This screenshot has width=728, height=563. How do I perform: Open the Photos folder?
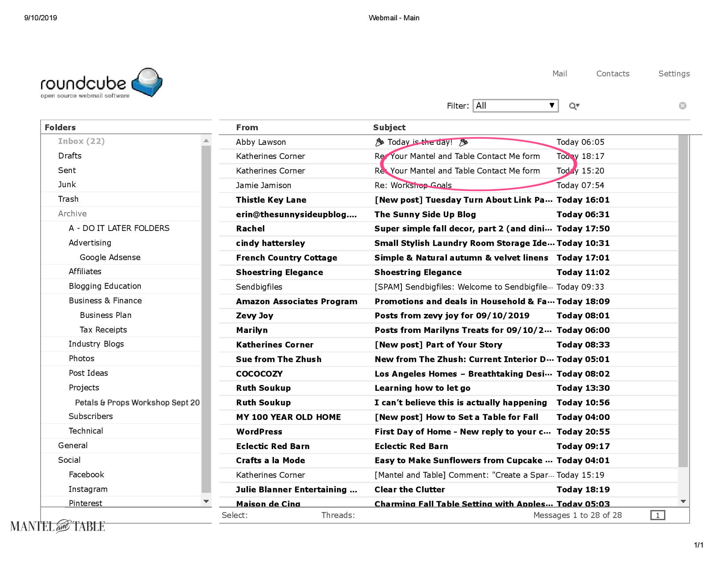point(81,359)
